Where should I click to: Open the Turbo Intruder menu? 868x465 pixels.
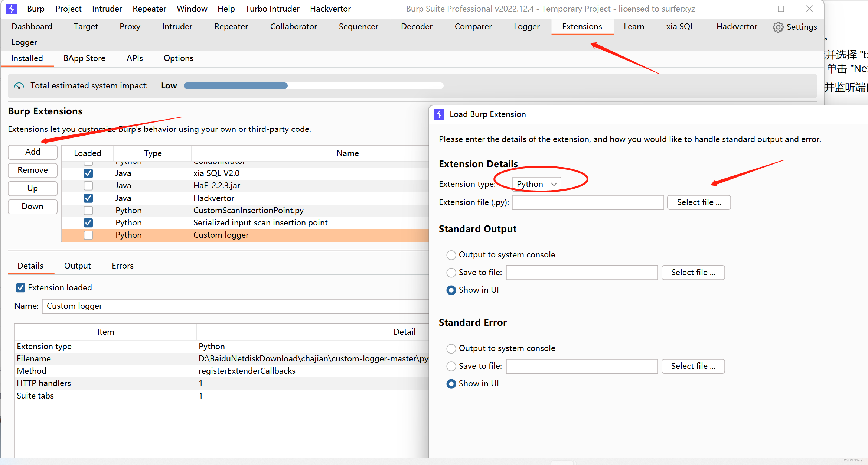272,9
